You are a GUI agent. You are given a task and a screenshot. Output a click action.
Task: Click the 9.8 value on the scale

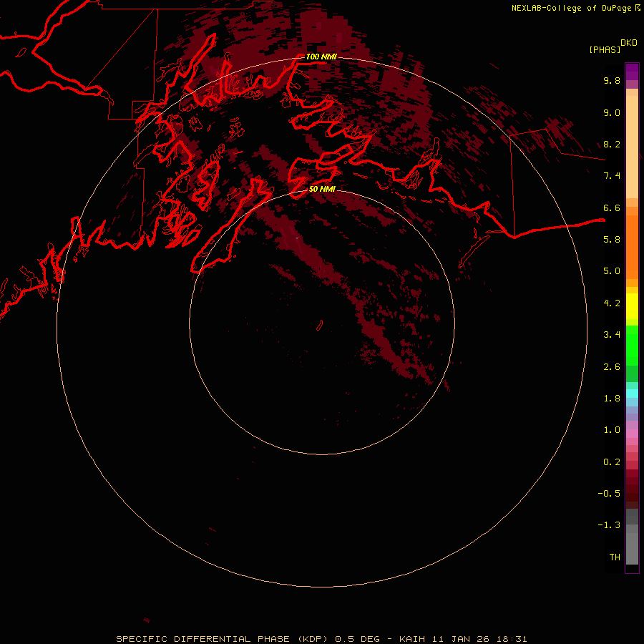coord(612,80)
